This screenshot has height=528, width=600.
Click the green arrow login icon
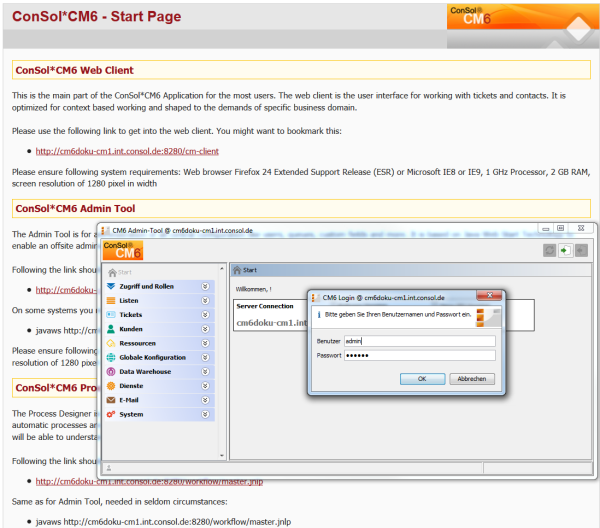click(566, 251)
